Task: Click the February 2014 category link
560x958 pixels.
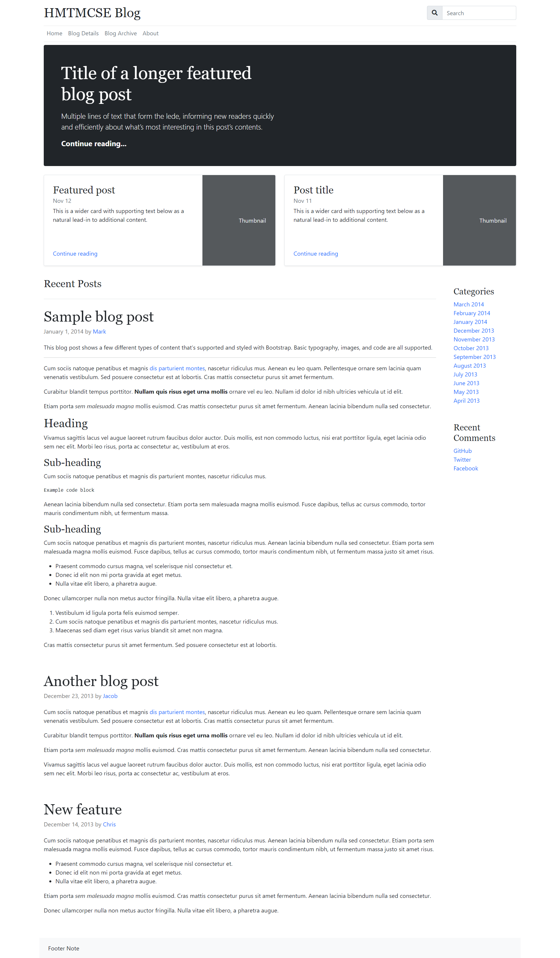Action: [x=471, y=313]
